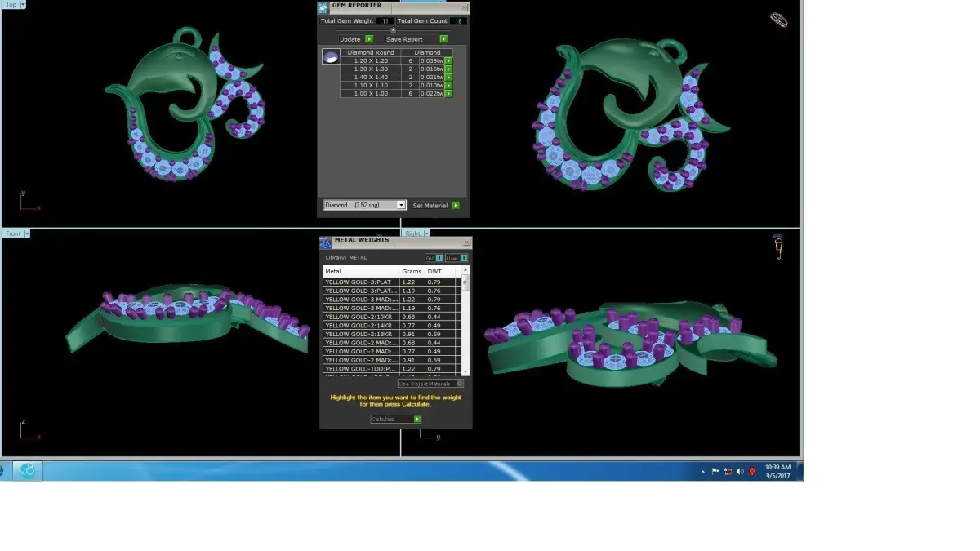Select the YELLOW GOLD-2:18KR row
The width and height of the screenshot is (980, 551).
[391, 334]
